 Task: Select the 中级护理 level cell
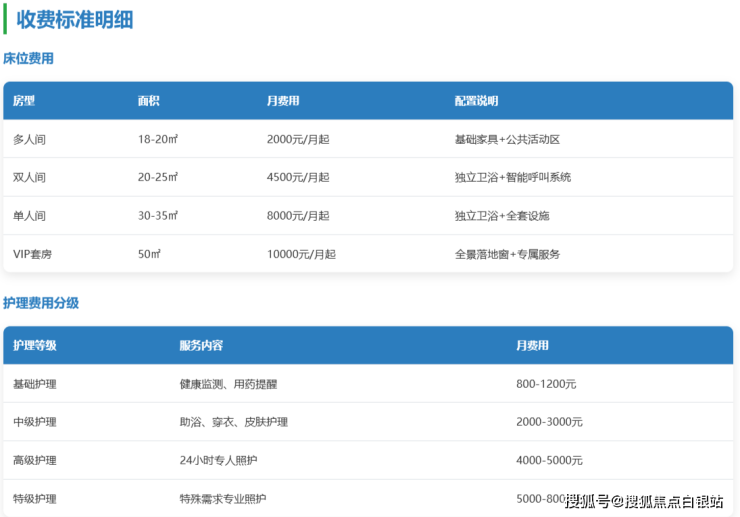[x=35, y=422]
